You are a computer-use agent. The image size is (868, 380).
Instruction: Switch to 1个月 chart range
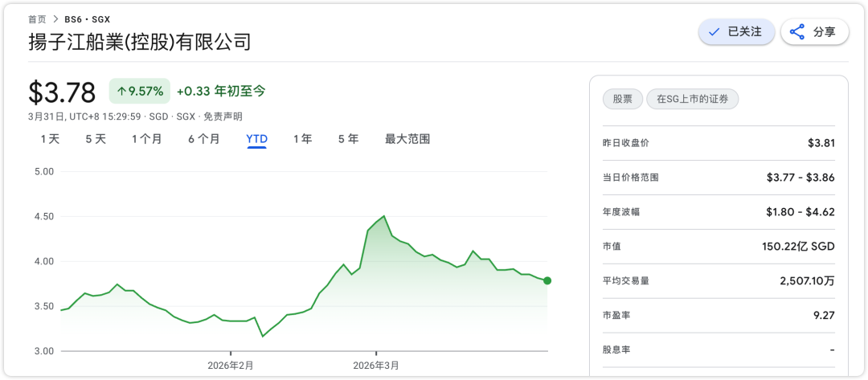147,139
